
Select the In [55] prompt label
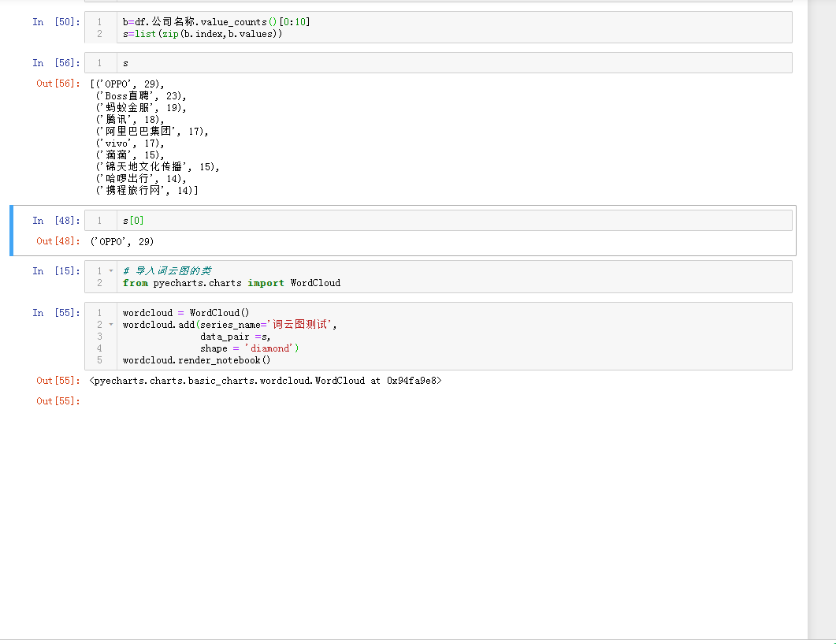[56, 313]
